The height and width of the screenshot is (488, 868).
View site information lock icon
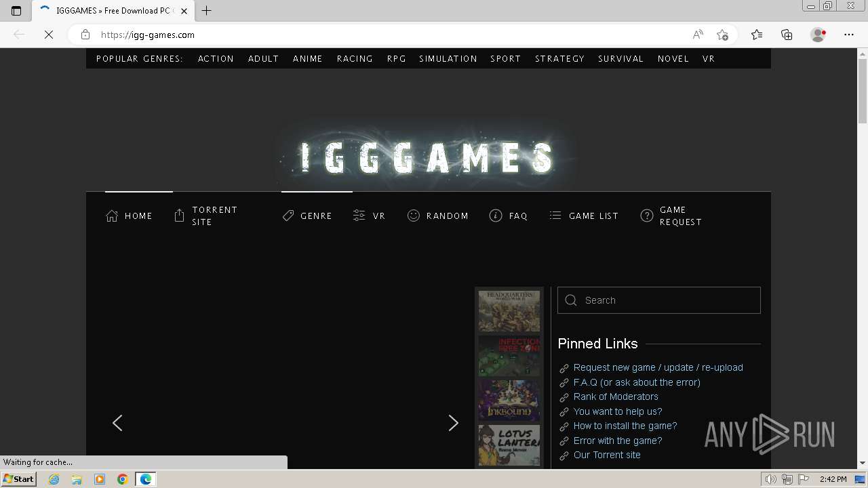coord(85,35)
